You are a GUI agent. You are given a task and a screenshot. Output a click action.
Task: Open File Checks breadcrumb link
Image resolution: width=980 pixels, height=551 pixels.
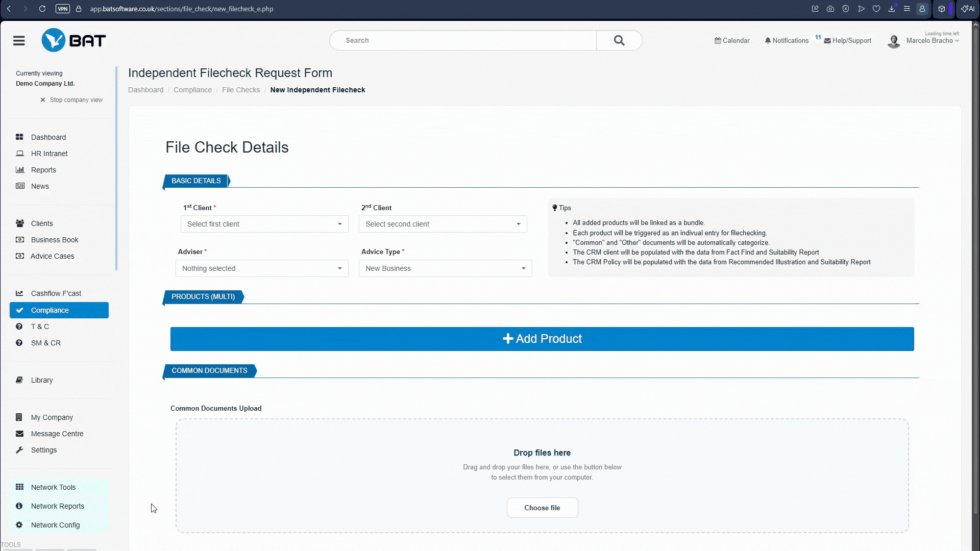(240, 90)
